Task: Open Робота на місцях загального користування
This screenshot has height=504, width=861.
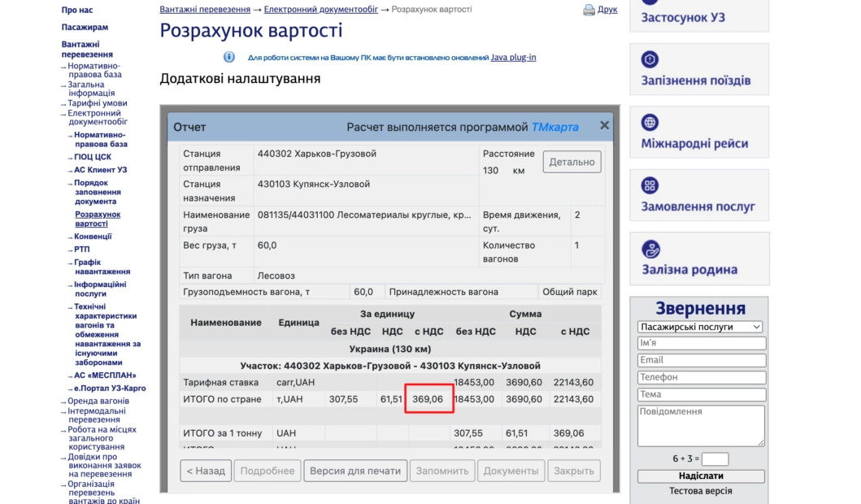Action: [102, 438]
